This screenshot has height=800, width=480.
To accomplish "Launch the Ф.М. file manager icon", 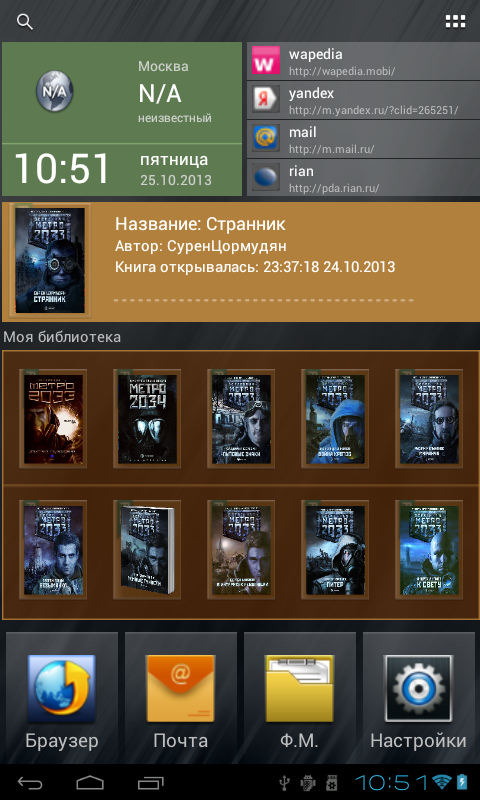I will [300, 688].
